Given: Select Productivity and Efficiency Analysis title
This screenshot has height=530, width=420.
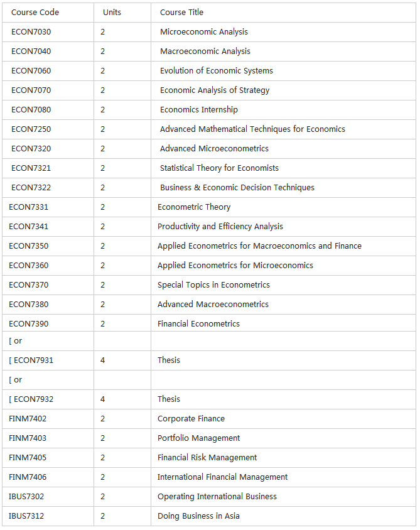Looking at the screenshot, I should (220, 227).
